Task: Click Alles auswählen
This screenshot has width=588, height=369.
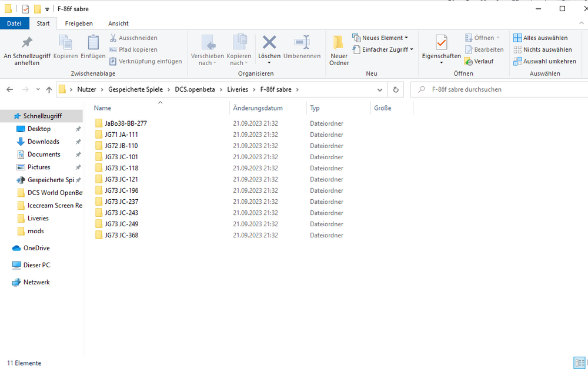Action: click(x=540, y=38)
